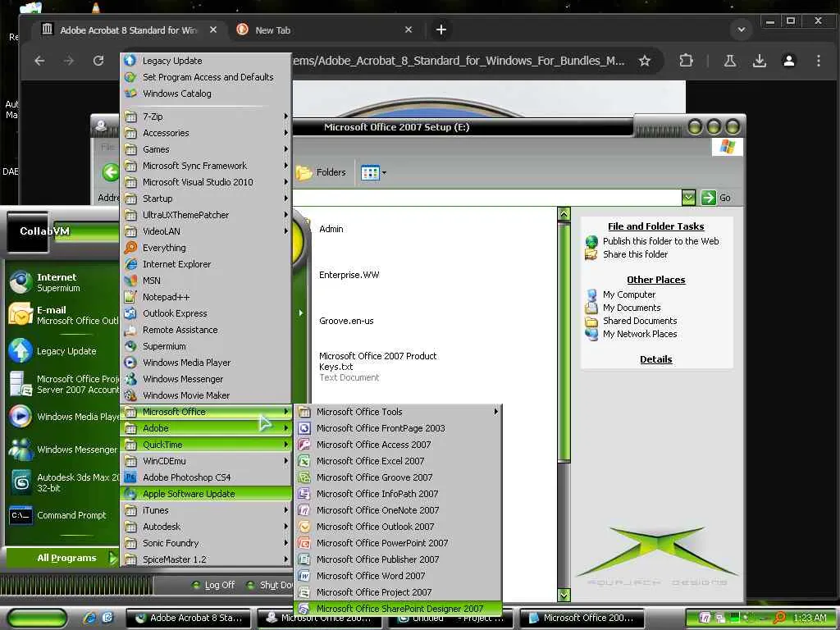Launch Microsoft Office OneNote 2007 icon
The height and width of the screenshot is (630, 840).
304,510
